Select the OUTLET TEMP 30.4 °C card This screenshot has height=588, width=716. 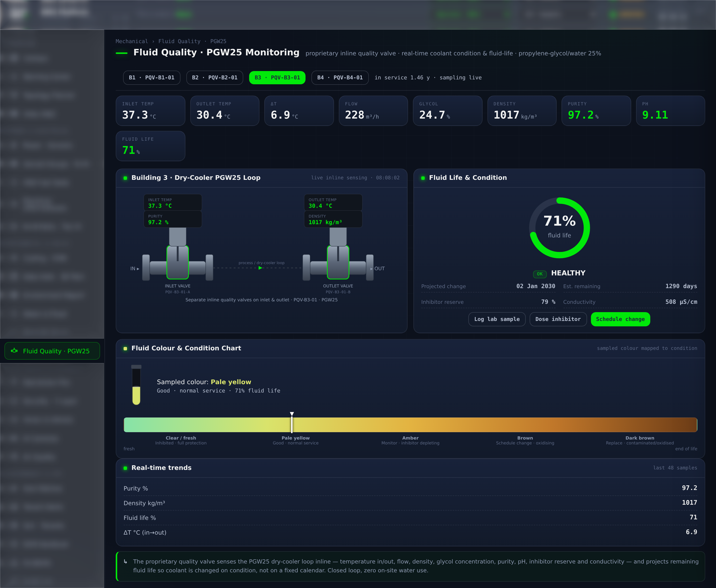[x=225, y=111]
